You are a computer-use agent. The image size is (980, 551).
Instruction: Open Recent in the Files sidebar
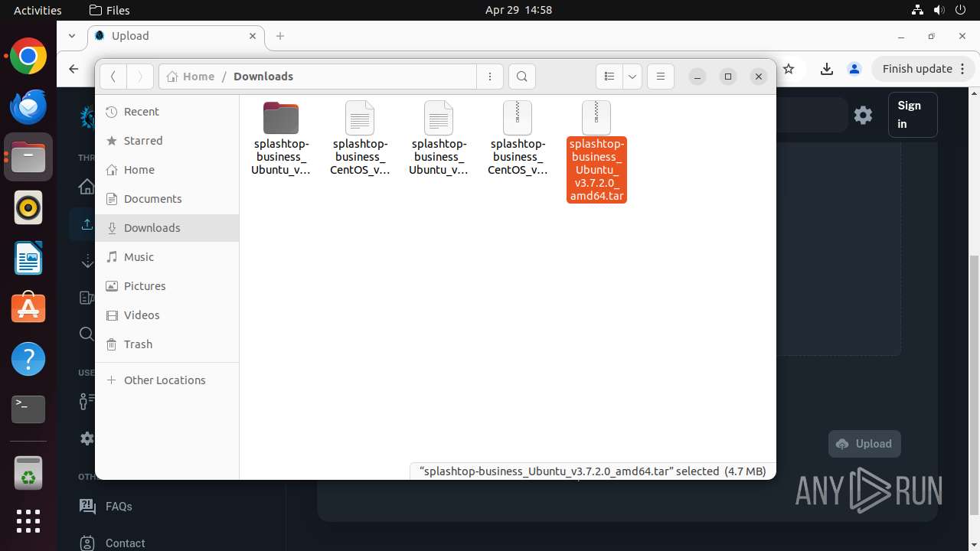(x=167, y=112)
